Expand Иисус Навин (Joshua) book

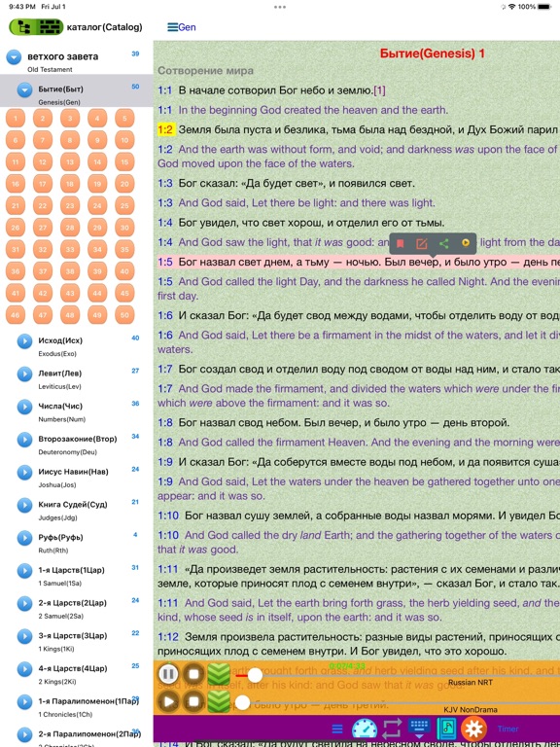pyautogui.click(x=24, y=472)
